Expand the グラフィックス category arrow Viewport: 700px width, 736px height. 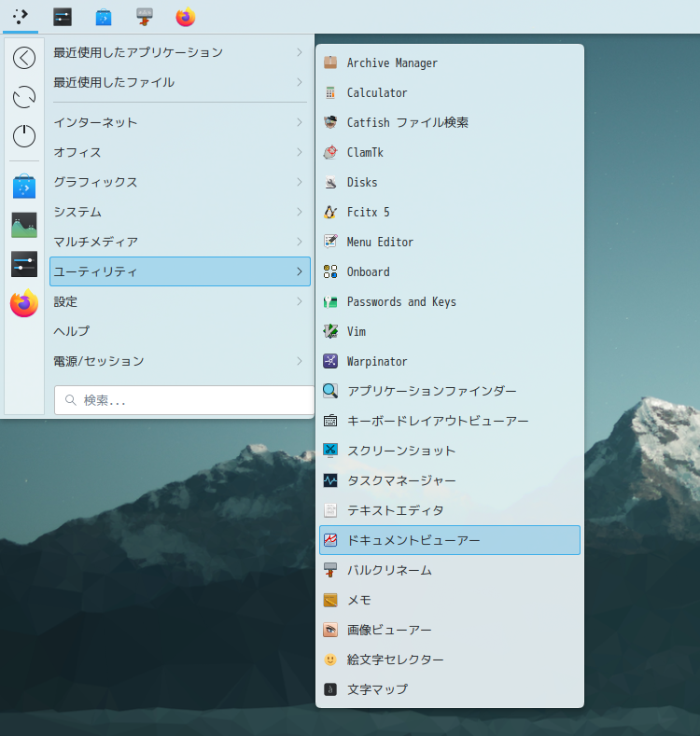pyautogui.click(x=300, y=182)
